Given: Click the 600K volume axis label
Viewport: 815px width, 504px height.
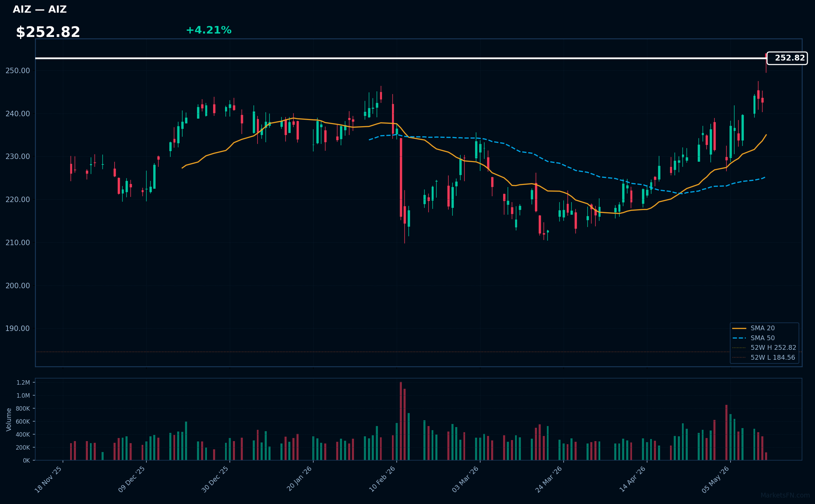Looking at the screenshot, I should (23, 422).
